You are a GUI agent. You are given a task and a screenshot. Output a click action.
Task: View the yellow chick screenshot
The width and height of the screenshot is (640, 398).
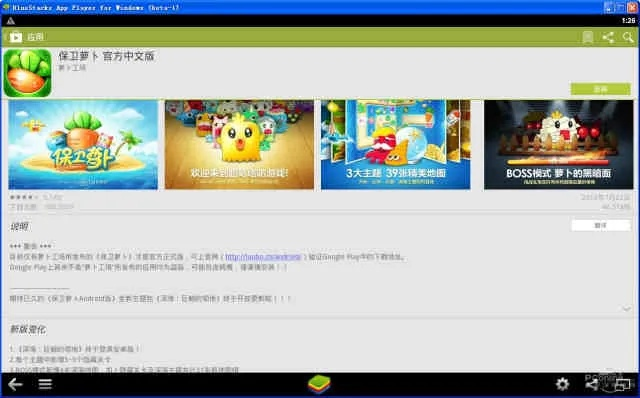coord(239,145)
